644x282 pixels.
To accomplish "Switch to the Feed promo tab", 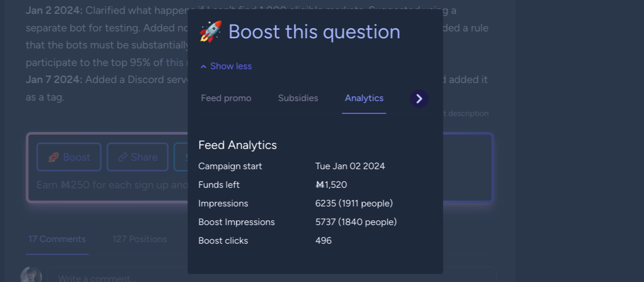I will 226,98.
